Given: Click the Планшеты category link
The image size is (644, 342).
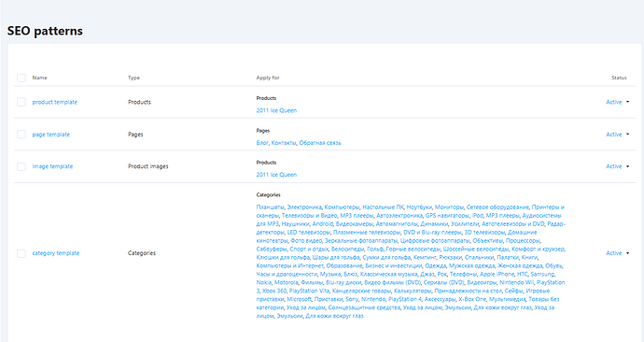Looking at the screenshot, I should click(x=270, y=207).
